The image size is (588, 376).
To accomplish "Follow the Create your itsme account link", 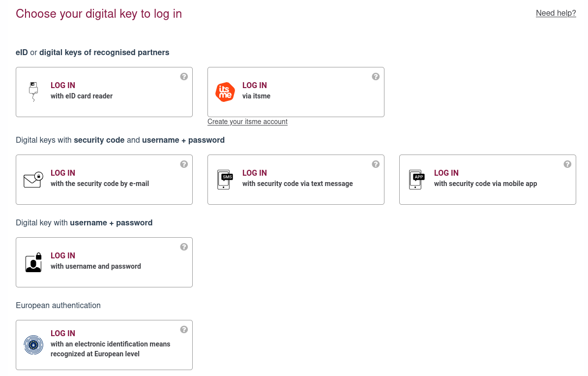I will pos(247,122).
